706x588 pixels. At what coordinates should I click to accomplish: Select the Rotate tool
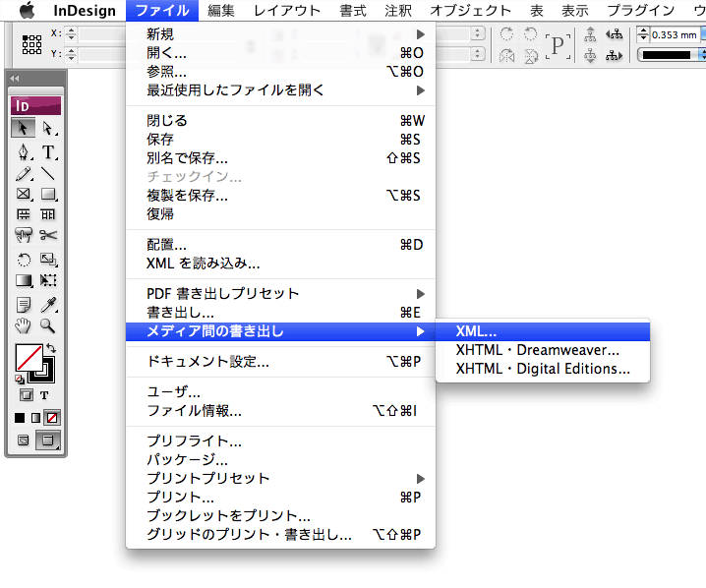coord(24,260)
